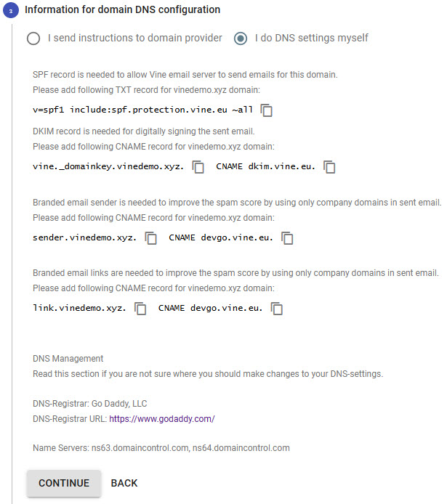447x504 pixels.
Task: Copy sender.vinedemo.xyz hostname
Action: (x=150, y=238)
